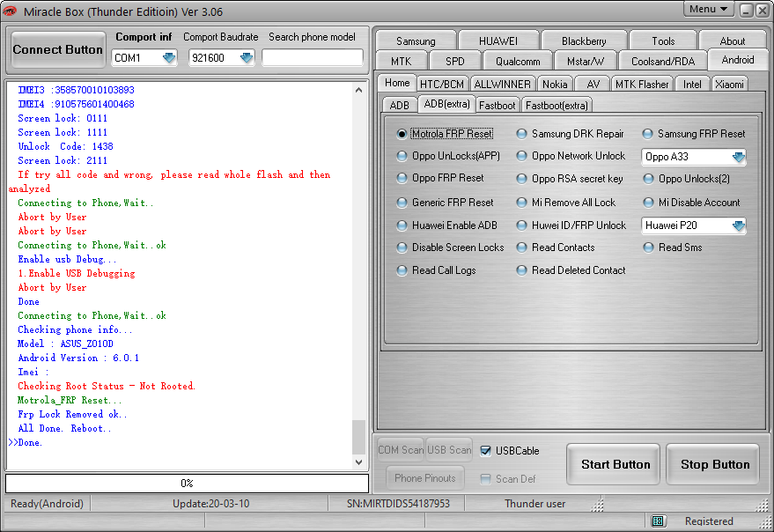Select Samsung DRK Repair radio button
This screenshot has height=532, width=774.
tap(570, 134)
